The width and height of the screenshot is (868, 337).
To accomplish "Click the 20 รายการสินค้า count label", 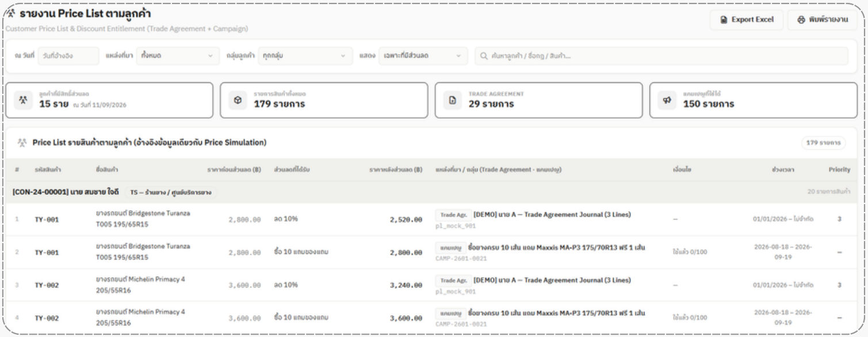I will 829,192.
